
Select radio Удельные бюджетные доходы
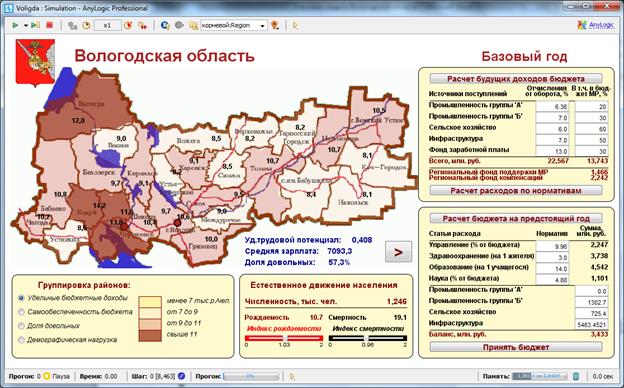[21, 298]
